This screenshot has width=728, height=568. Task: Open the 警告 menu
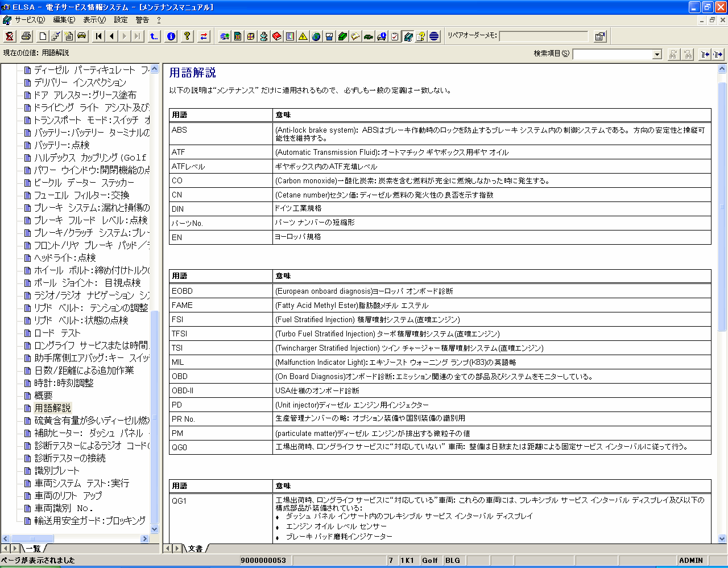[x=142, y=20]
